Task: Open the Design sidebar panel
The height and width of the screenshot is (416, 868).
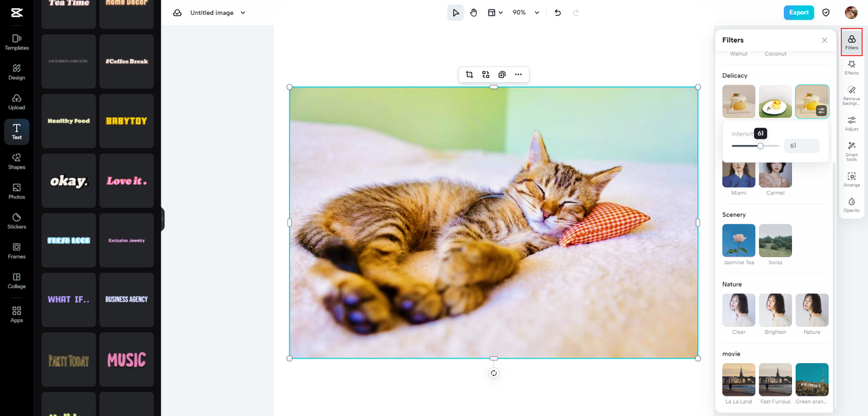Action: (16, 72)
